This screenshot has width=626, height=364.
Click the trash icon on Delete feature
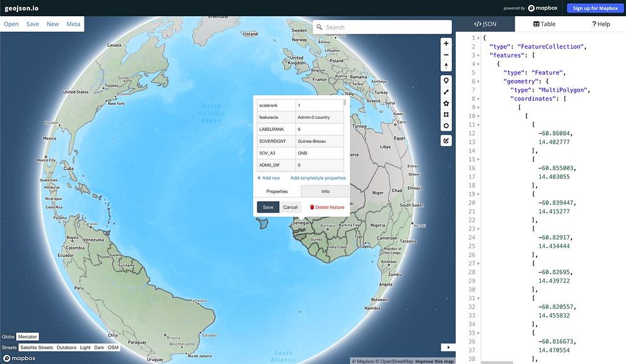(312, 207)
